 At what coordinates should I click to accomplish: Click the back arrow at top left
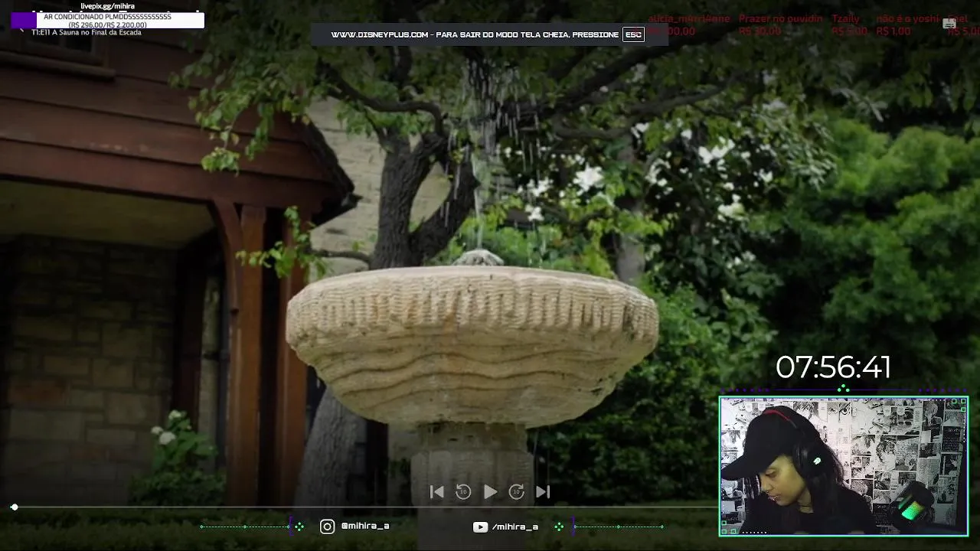pyautogui.click(x=21, y=29)
